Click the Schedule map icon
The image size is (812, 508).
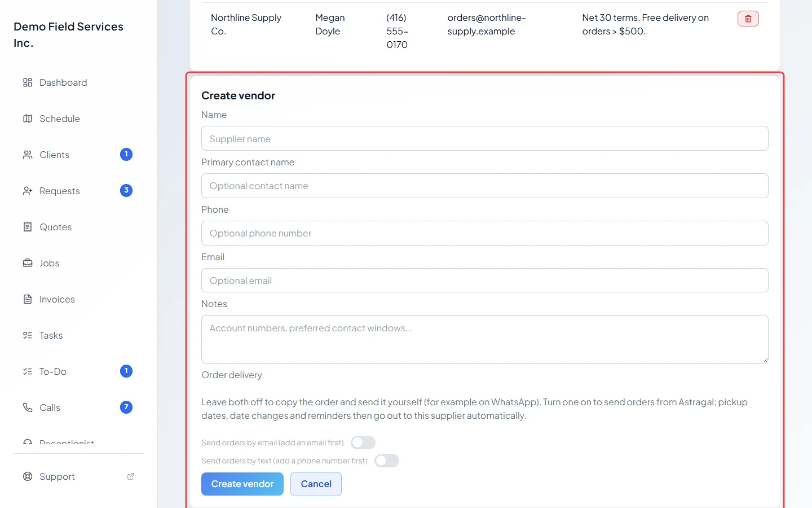click(28, 119)
